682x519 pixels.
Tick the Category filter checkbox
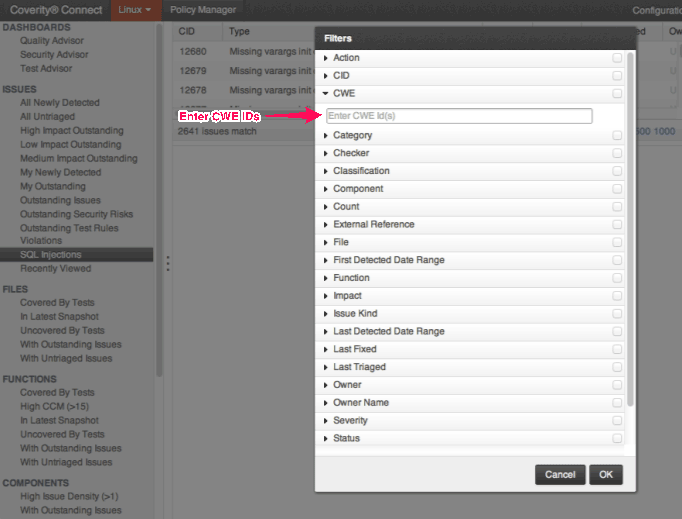pyautogui.click(x=617, y=135)
